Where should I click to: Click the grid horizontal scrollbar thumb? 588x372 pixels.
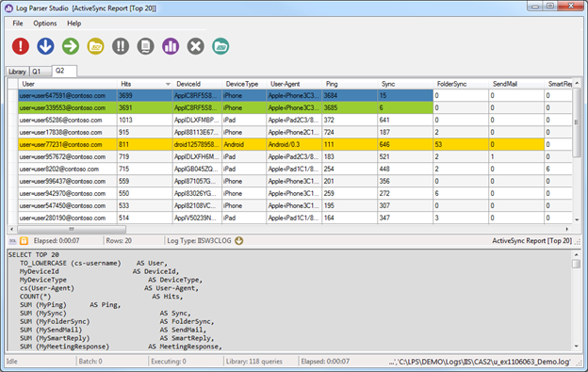coord(72,229)
